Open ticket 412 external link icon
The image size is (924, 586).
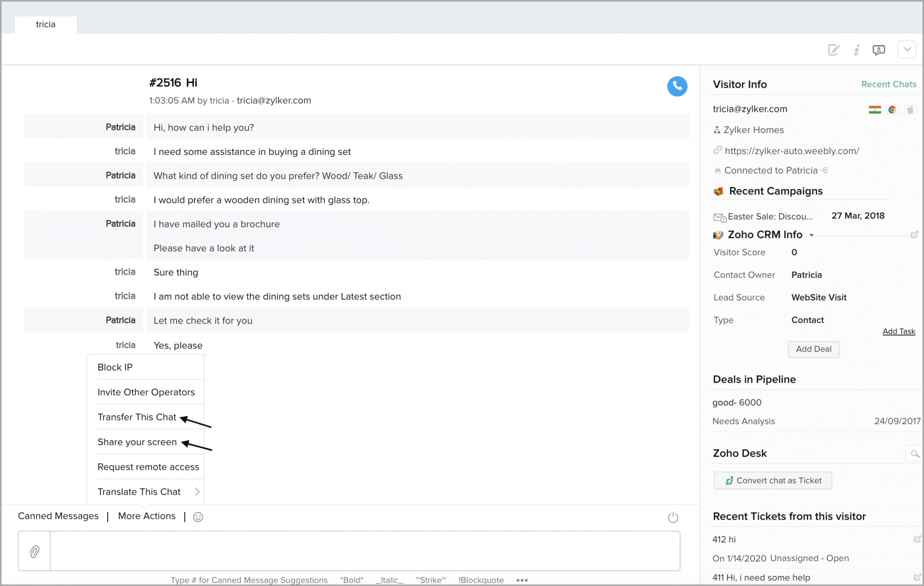(x=917, y=539)
